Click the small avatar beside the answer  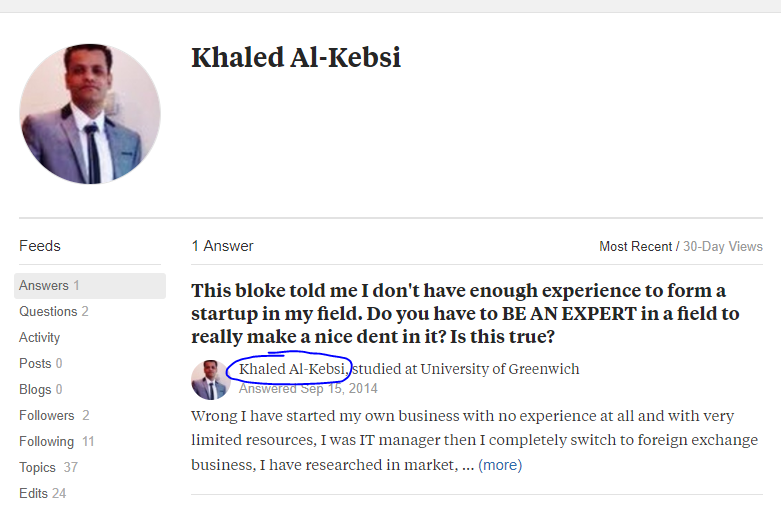coord(210,380)
